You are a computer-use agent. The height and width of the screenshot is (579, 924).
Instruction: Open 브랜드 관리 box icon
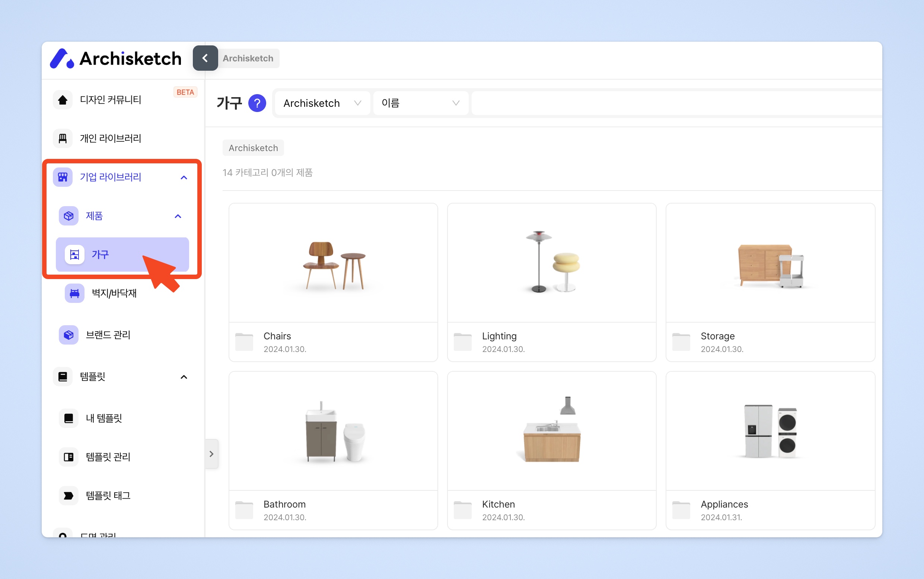[68, 335]
